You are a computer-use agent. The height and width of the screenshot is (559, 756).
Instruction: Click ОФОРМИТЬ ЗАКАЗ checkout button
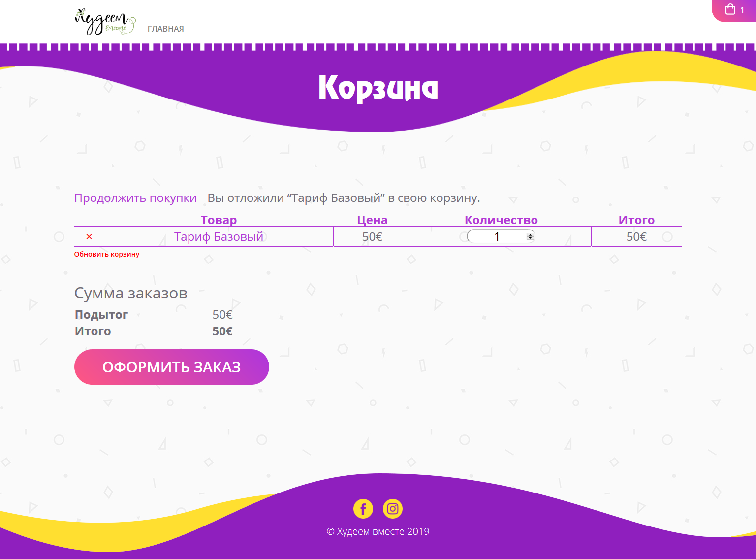click(172, 367)
